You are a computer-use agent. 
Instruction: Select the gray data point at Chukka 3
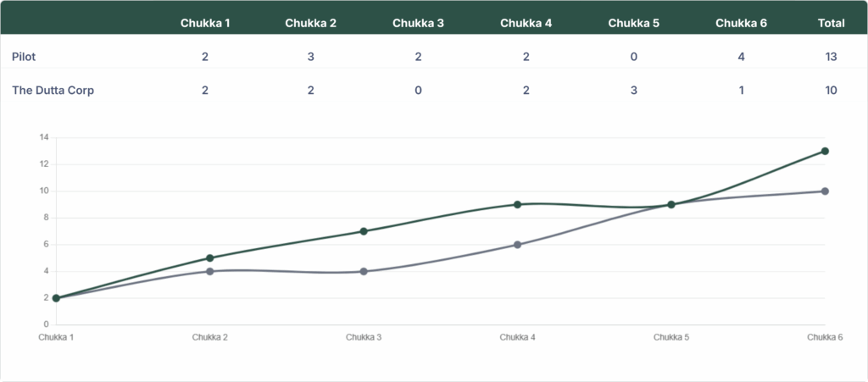[364, 271]
